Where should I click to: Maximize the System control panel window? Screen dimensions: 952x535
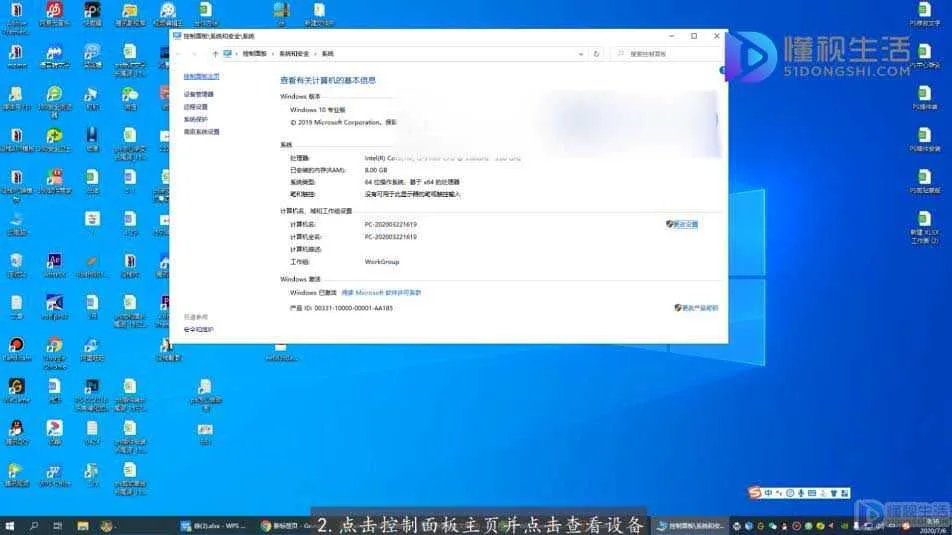coord(694,36)
